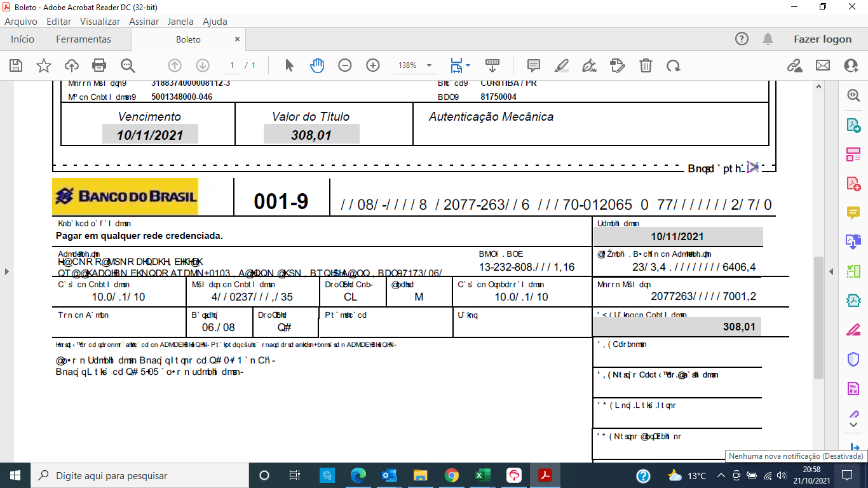Switch to the Ferramentas tab
The image size is (868, 488).
[x=83, y=39]
